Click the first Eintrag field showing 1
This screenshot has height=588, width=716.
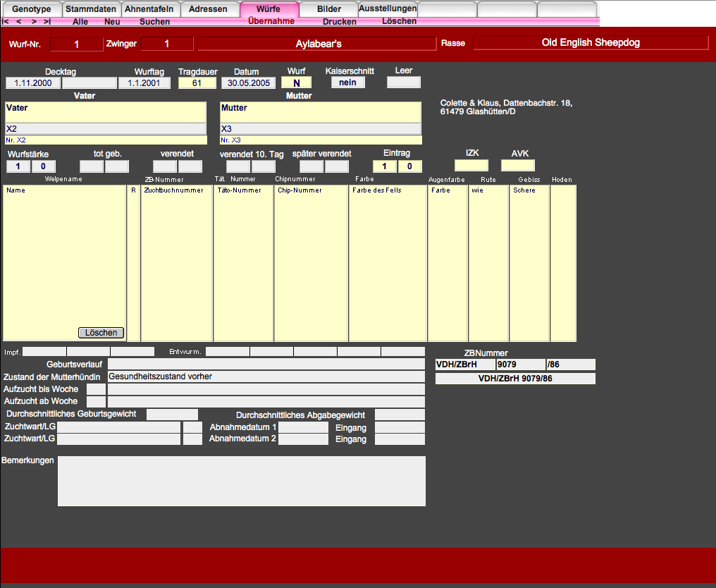tap(385, 166)
